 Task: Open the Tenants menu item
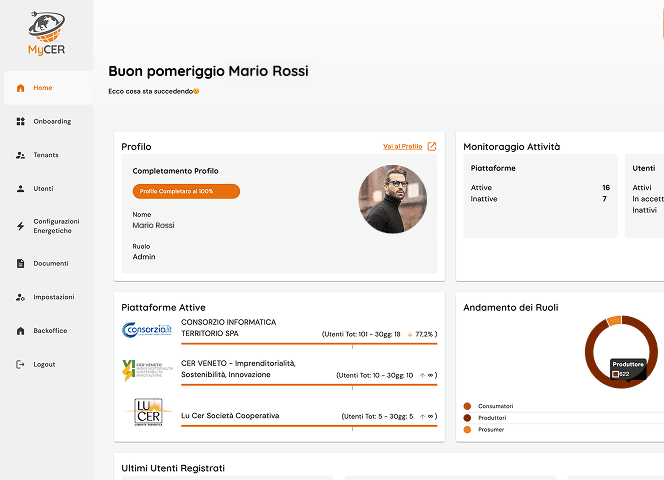pos(46,155)
